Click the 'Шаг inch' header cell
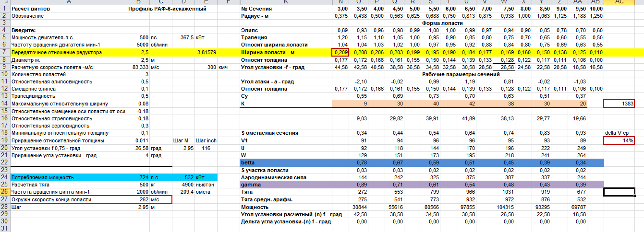The image size is (644, 232). (206, 140)
